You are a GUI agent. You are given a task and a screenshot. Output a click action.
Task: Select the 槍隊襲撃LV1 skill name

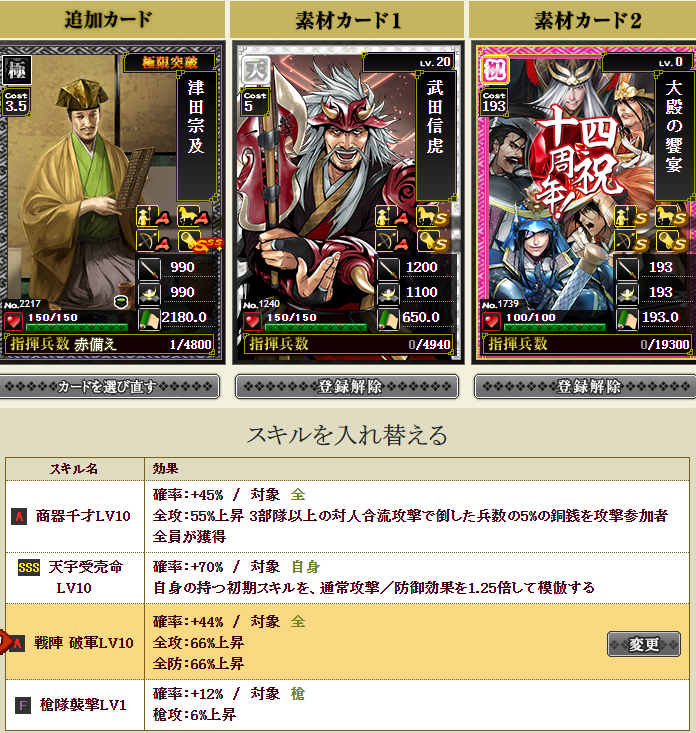point(83,705)
